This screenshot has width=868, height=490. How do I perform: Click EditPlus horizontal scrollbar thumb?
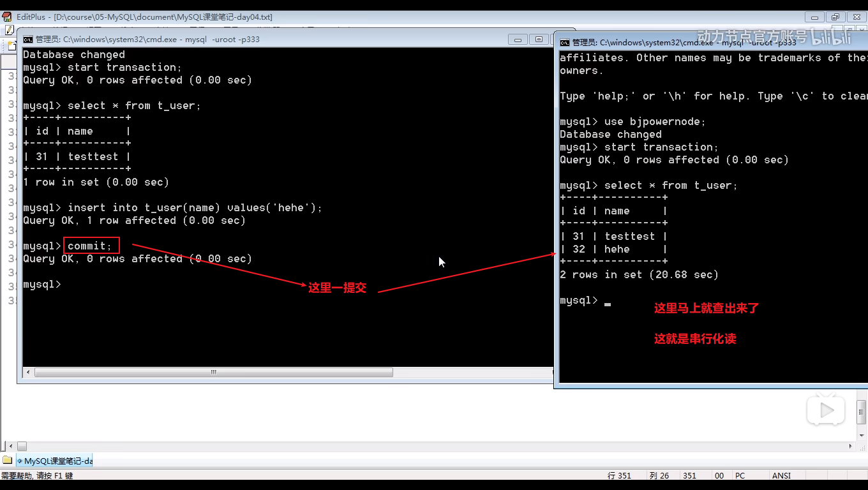[22, 447]
